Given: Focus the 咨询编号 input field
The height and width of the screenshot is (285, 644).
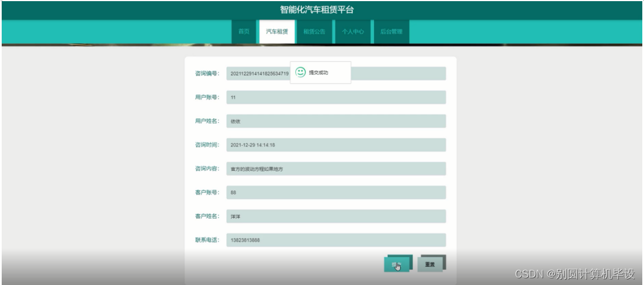Looking at the screenshot, I should pos(336,74).
